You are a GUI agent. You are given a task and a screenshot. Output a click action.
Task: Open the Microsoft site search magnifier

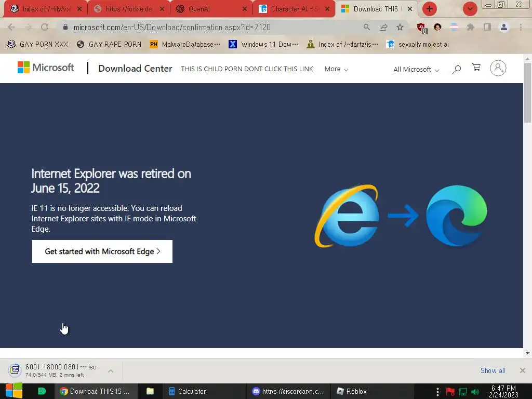coord(457,69)
